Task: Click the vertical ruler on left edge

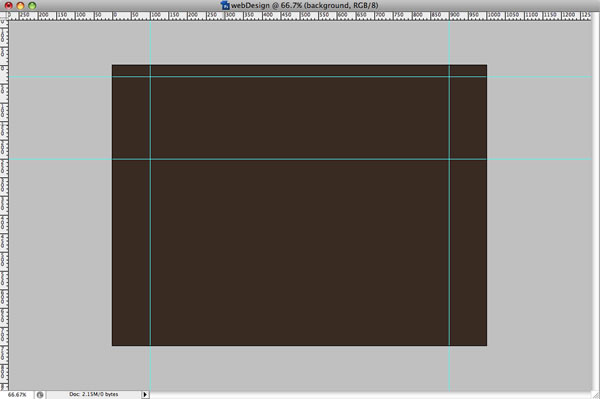Action: [x=4, y=205]
